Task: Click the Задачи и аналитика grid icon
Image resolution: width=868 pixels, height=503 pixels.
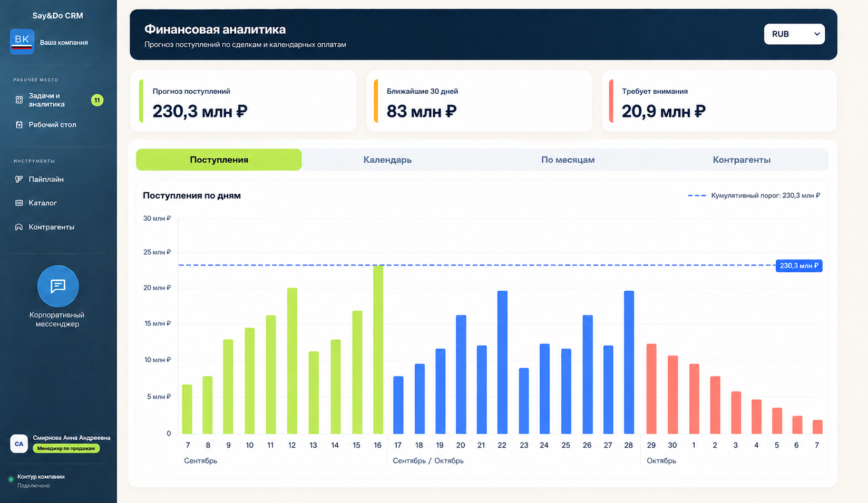Action: (x=19, y=100)
